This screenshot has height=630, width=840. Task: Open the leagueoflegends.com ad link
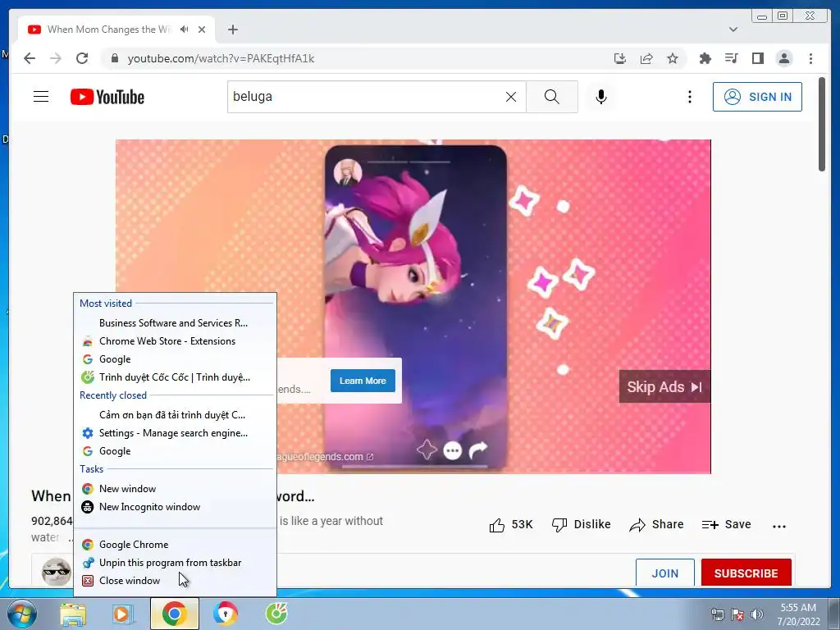[x=326, y=457]
